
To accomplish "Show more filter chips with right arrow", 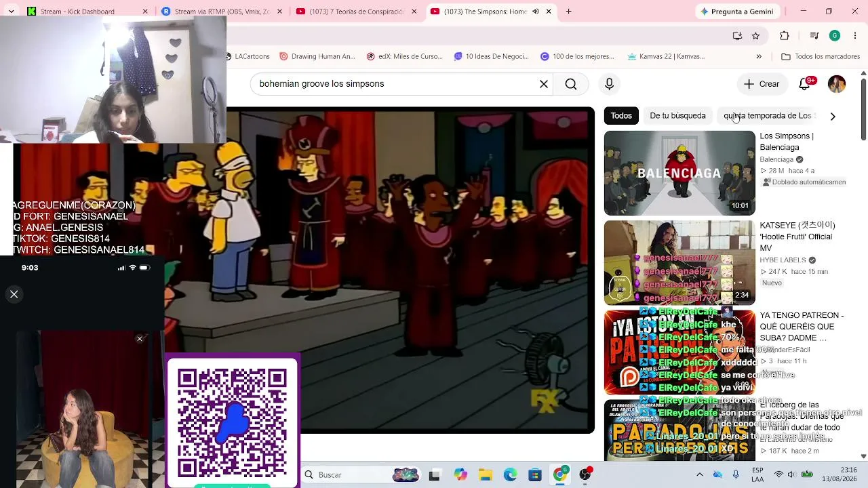I will [x=833, y=116].
